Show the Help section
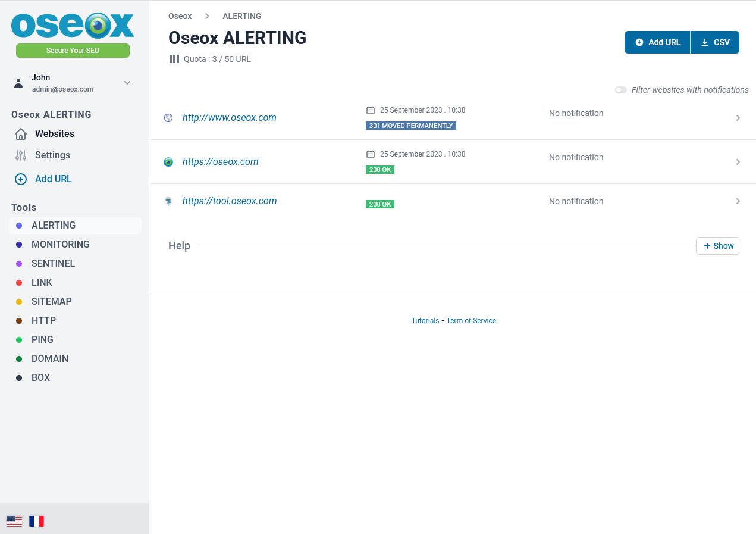 click(x=718, y=246)
